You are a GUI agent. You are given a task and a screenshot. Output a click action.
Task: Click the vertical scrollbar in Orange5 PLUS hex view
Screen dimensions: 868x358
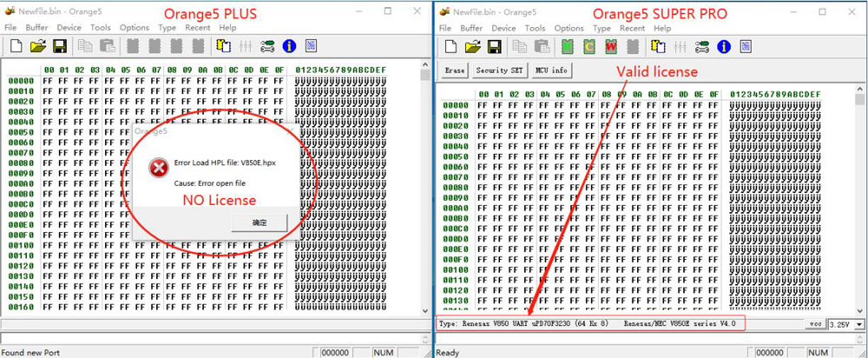[425, 191]
